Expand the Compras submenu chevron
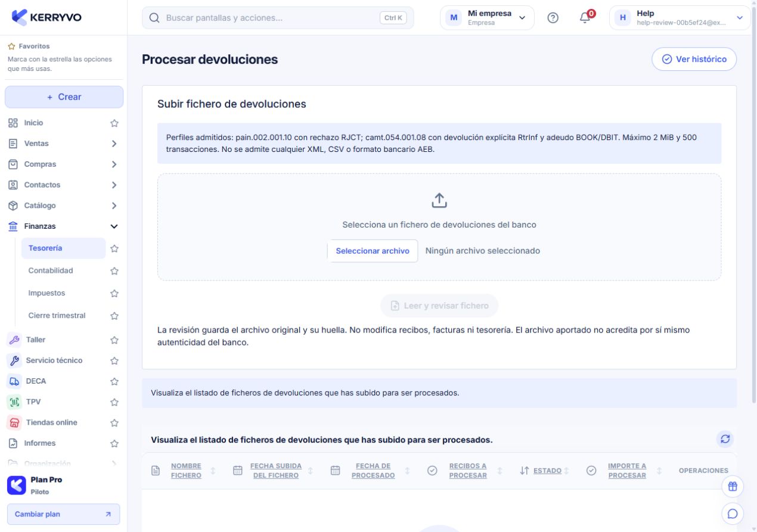Viewport: 757px width, 532px height. [114, 164]
